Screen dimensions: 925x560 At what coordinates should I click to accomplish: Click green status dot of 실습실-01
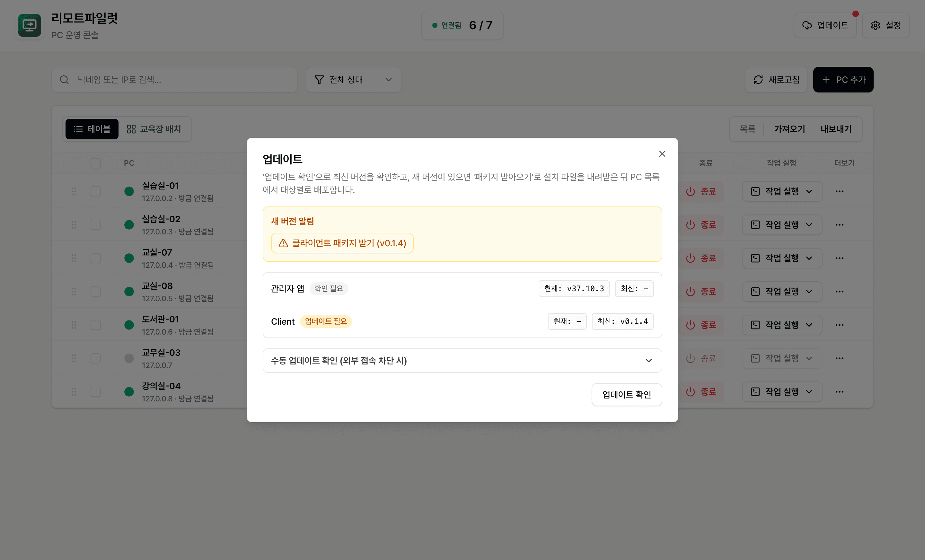[129, 191]
